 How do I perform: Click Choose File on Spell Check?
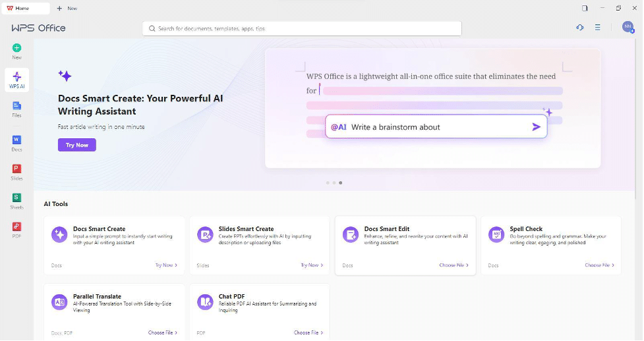click(600, 265)
